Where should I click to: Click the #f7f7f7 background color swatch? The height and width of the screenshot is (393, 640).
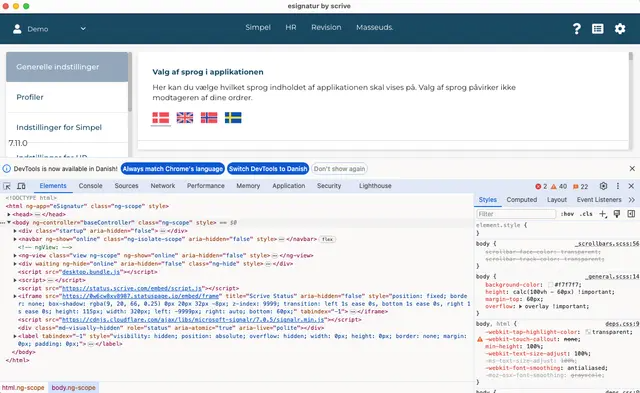(x=551, y=284)
